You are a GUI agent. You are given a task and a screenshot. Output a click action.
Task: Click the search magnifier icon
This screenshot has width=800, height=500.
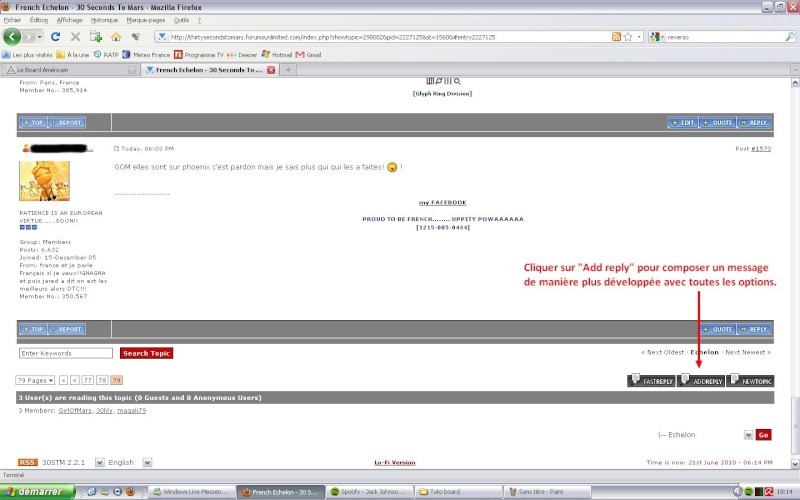pyautogui.click(x=789, y=37)
